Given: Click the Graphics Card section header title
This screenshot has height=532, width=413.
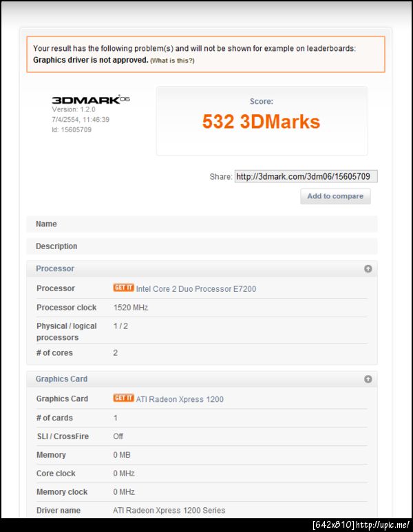Looking at the screenshot, I should click(x=61, y=379).
